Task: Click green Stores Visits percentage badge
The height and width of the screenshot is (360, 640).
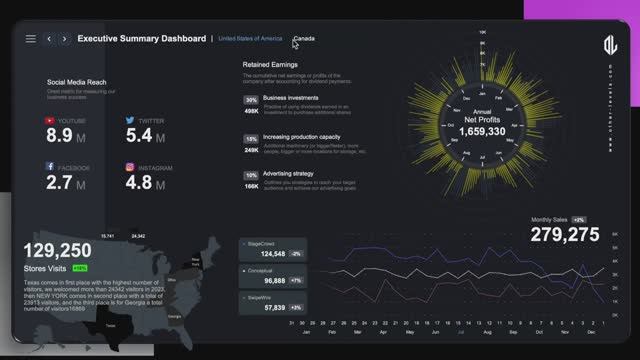Action: coord(80,269)
